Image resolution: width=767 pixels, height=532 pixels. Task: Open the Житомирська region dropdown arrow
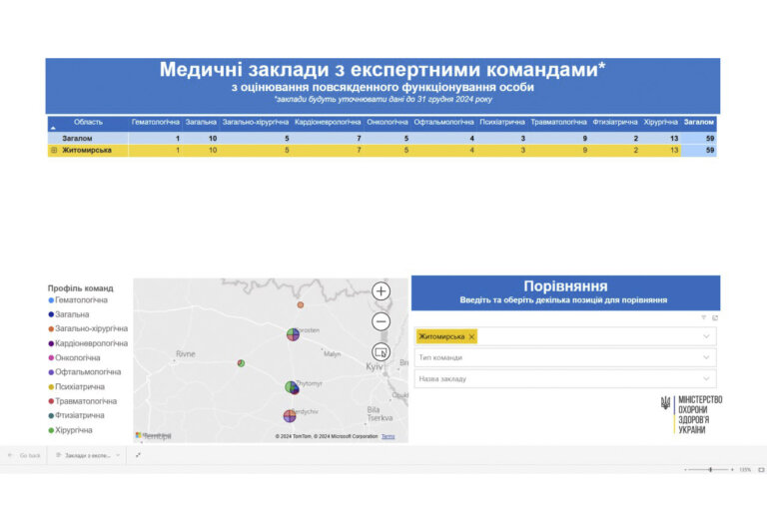[x=706, y=336]
